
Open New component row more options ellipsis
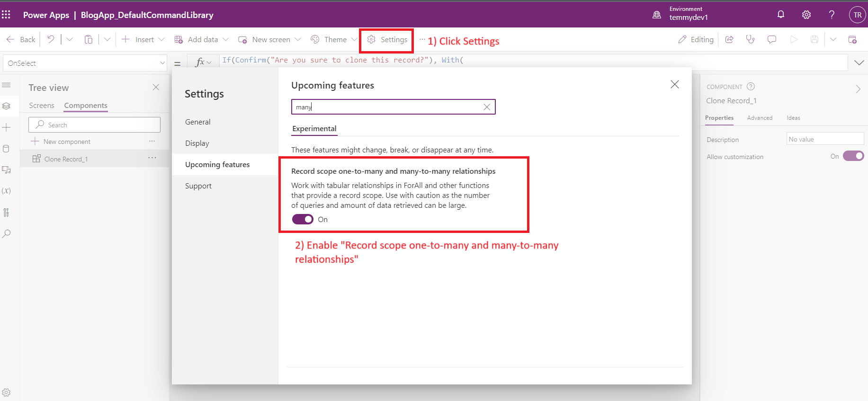pyautogui.click(x=152, y=141)
